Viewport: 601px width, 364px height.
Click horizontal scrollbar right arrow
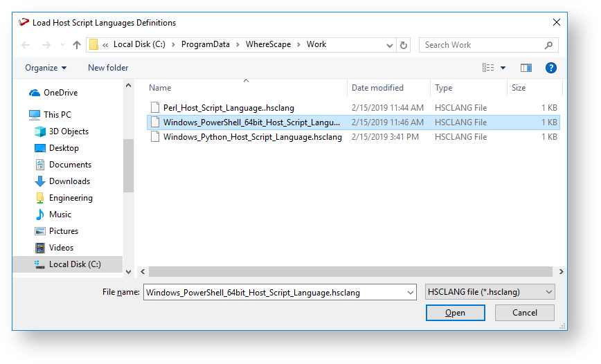tap(561, 272)
